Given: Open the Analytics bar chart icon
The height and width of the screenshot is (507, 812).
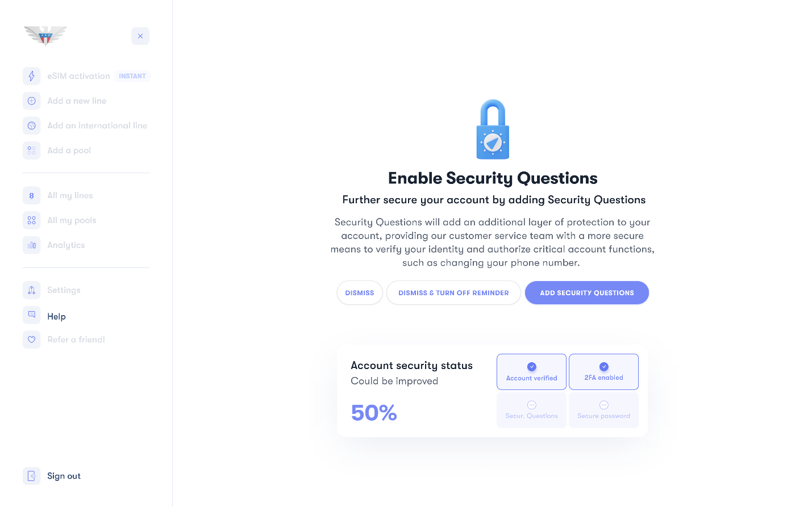Looking at the screenshot, I should [31, 245].
